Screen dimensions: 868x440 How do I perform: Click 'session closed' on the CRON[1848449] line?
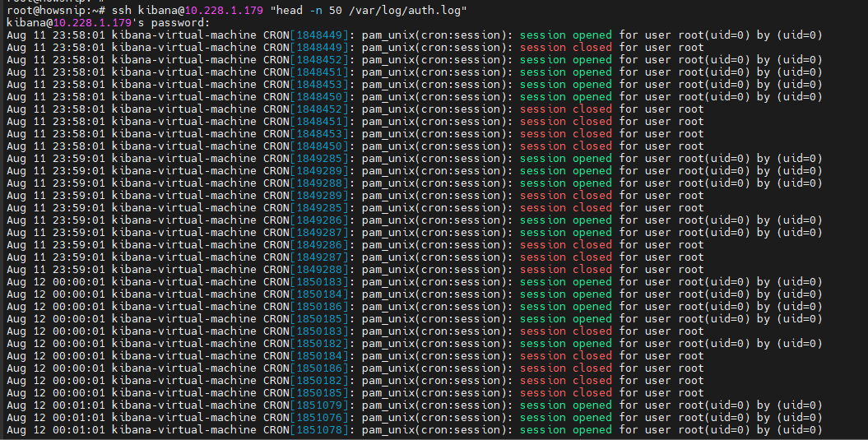coord(566,48)
